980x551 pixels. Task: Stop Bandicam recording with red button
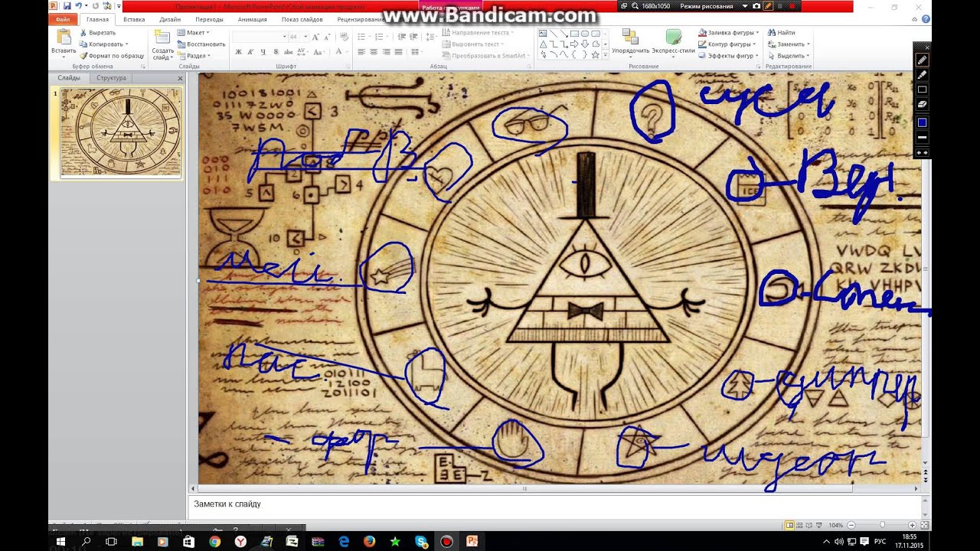click(791, 6)
